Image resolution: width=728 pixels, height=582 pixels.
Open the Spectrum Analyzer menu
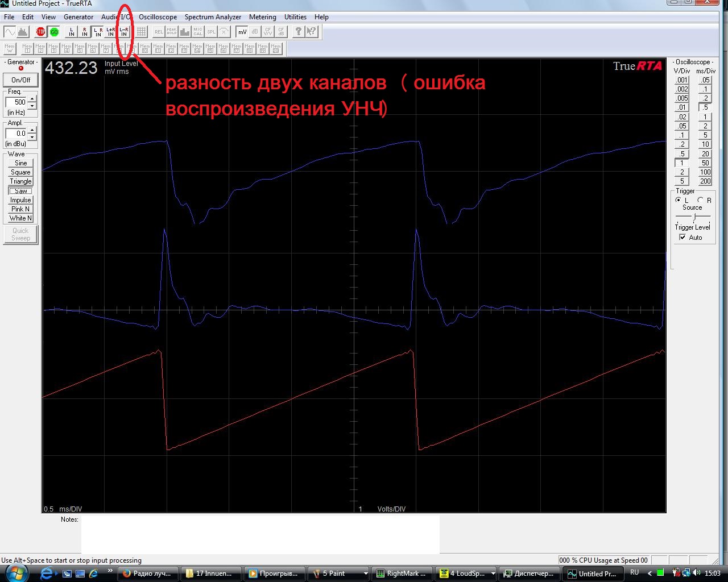213,17
